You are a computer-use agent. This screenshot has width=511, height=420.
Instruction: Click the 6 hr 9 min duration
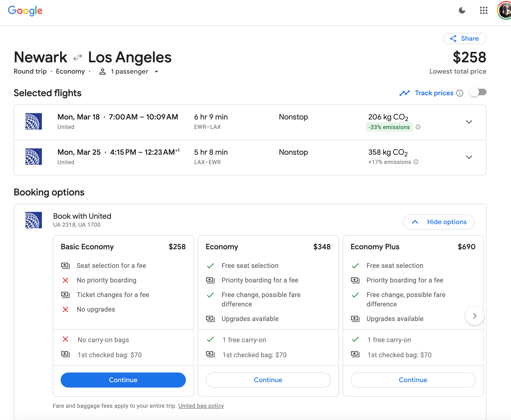click(x=211, y=117)
